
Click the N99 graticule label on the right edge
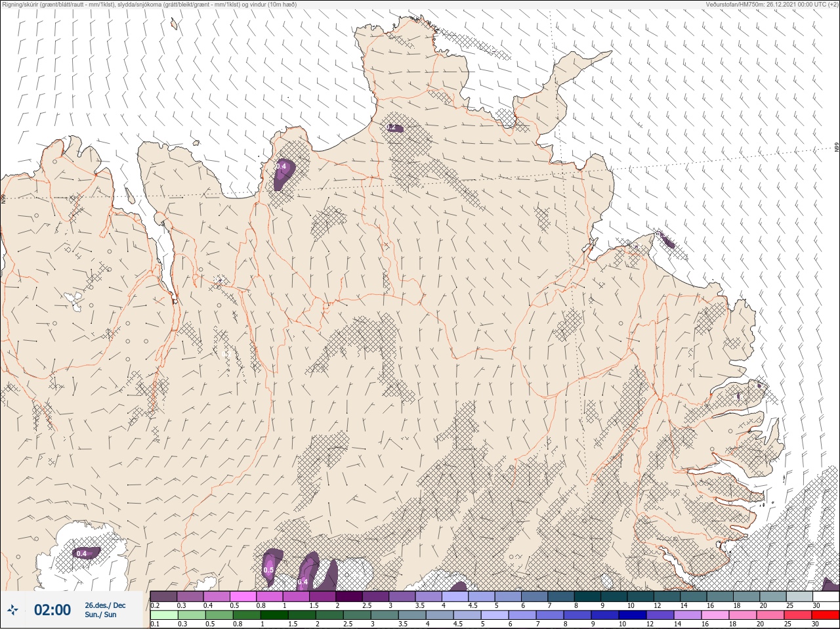tap(837, 148)
